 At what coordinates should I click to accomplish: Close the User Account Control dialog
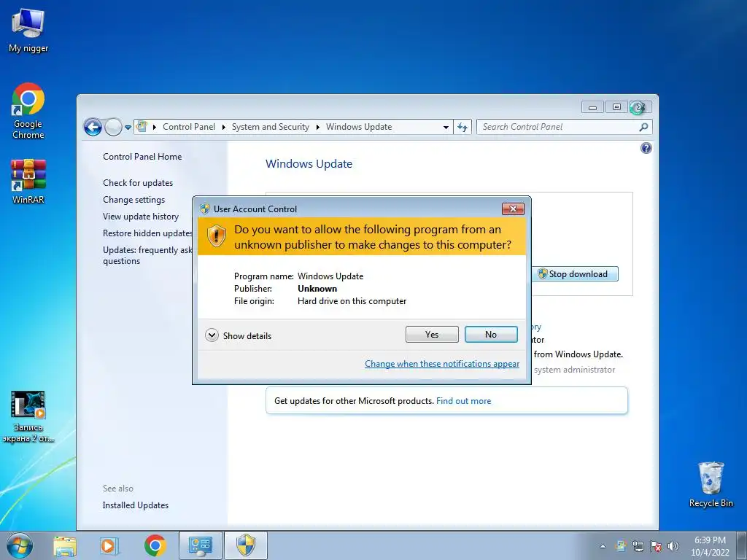tap(513, 209)
